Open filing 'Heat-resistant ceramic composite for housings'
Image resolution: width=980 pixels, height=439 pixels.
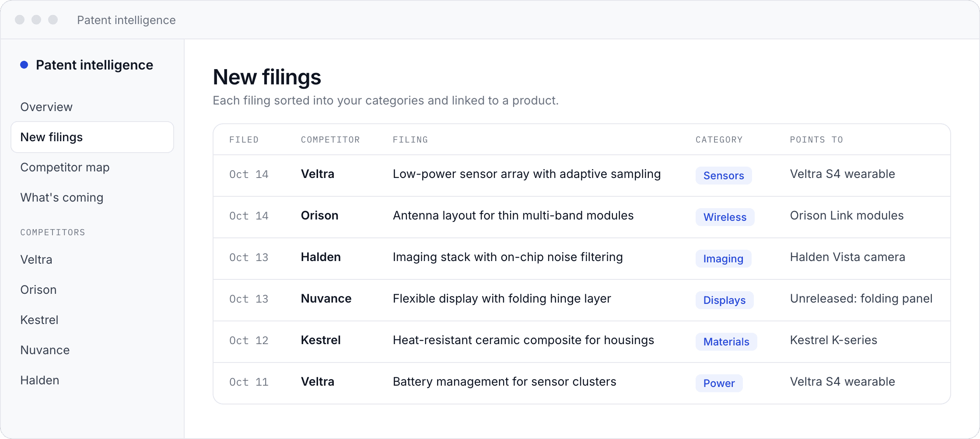tap(523, 340)
